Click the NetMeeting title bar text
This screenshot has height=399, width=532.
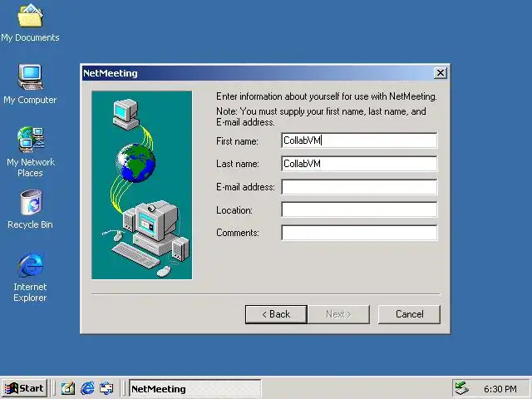(x=111, y=73)
